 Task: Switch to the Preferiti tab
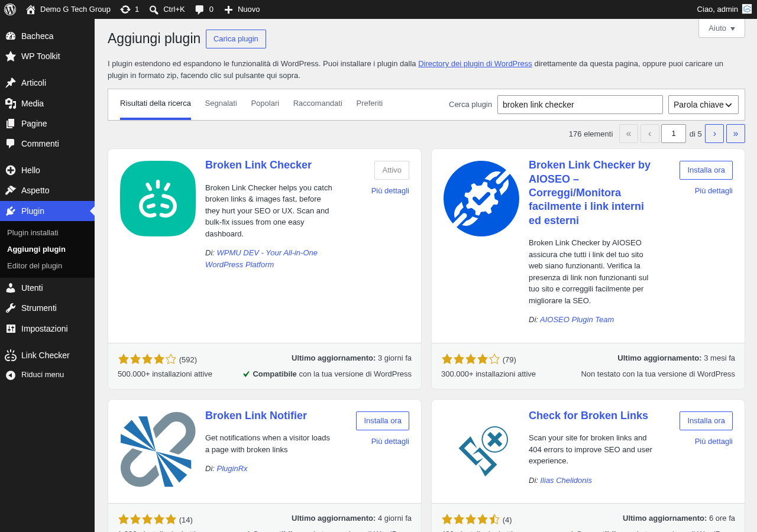point(370,103)
